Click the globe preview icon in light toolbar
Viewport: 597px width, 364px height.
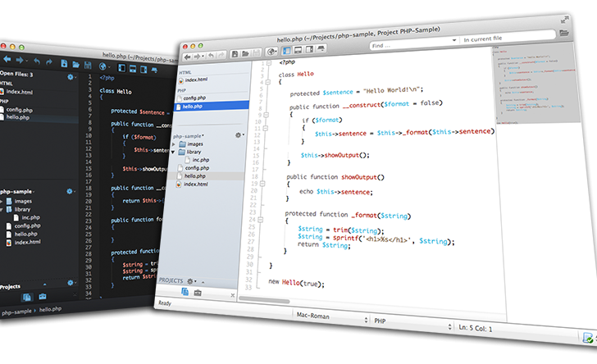coord(271,53)
